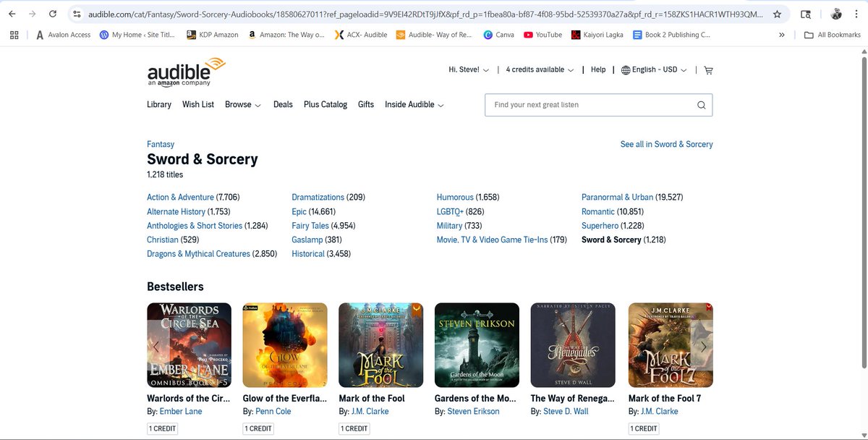Click the Help link
868x440 pixels.
pyautogui.click(x=598, y=69)
